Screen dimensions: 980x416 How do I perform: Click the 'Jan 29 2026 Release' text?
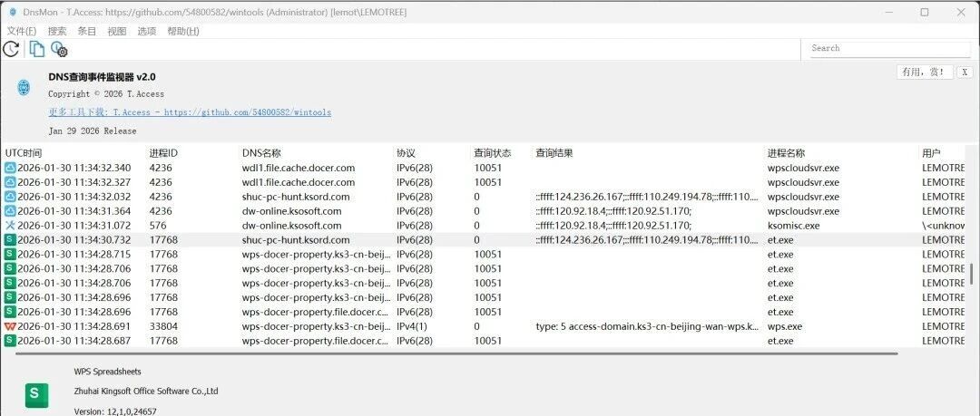[x=93, y=131]
